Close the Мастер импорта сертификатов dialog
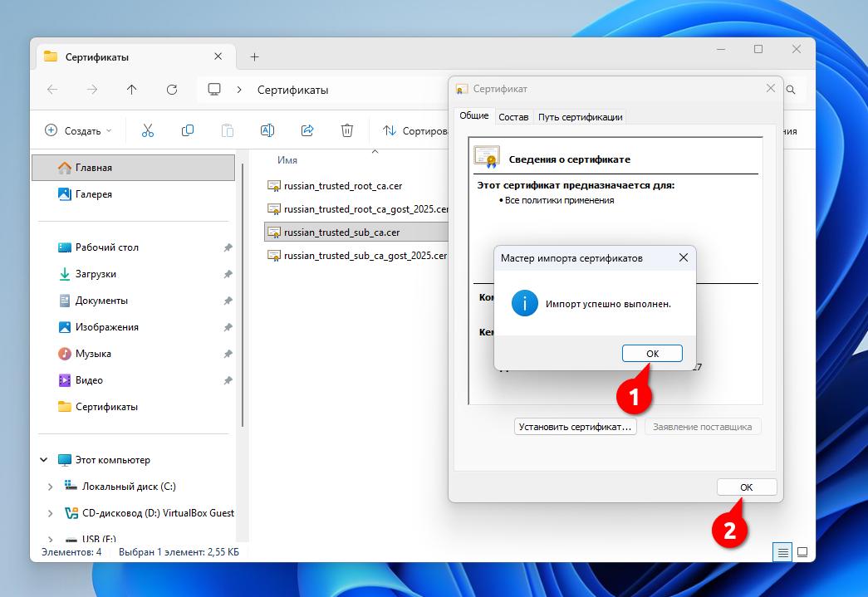The width and height of the screenshot is (868, 597). [683, 258]
